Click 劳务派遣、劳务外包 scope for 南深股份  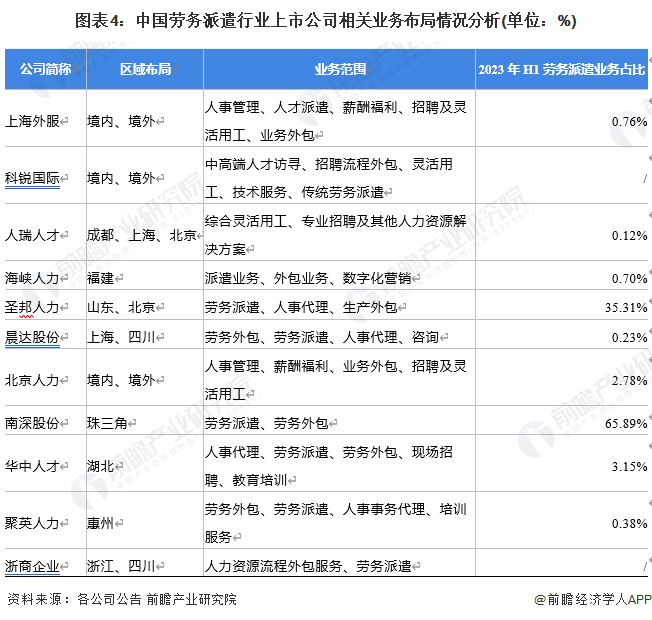[267, 423]
